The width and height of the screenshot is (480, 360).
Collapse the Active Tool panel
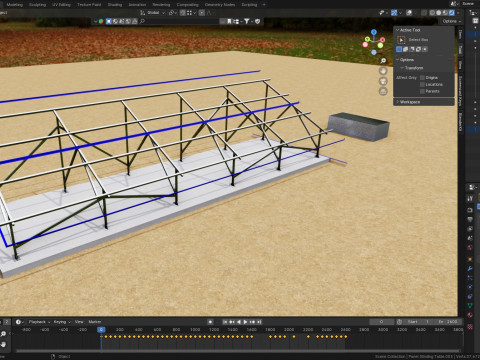pos(397,30)
